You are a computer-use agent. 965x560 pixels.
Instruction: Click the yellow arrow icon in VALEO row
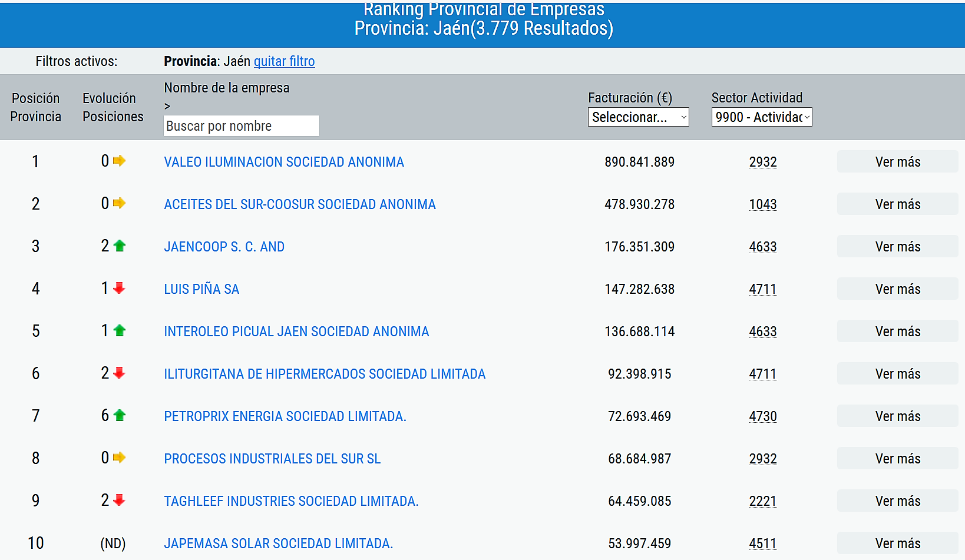pyautogui.click(x=120, y=161)
